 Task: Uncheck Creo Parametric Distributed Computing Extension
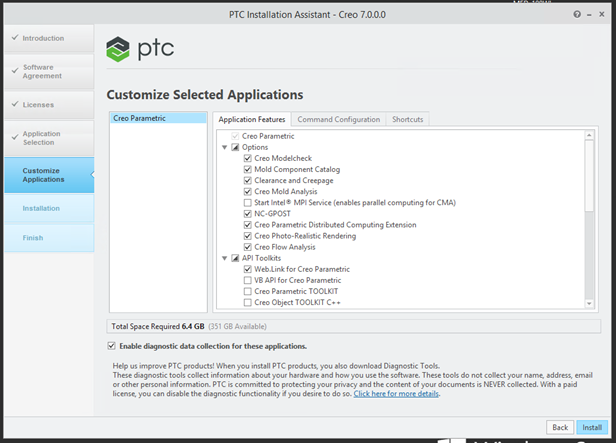tap(248, 225)
